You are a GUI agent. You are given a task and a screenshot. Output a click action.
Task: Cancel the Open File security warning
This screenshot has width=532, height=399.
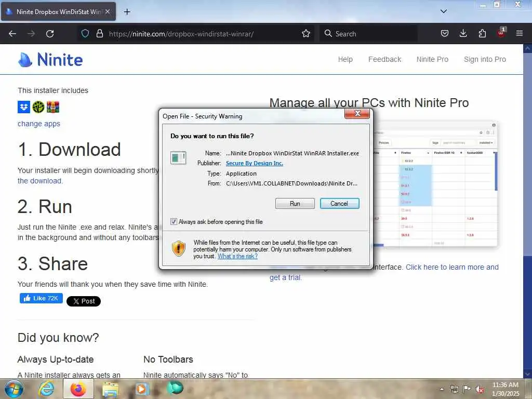[339, 204]
